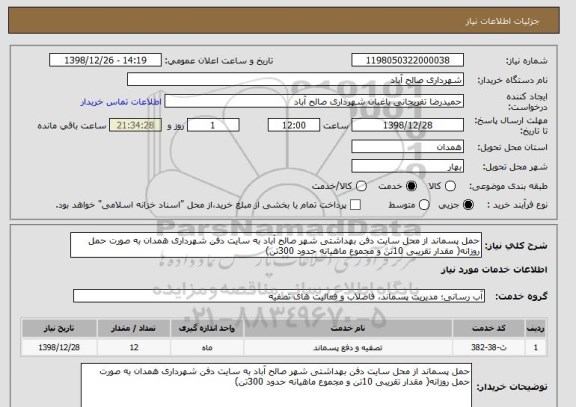Click the delivery city field بهار
This screenshot has height=407, width=576.
[x=407, y=166]
